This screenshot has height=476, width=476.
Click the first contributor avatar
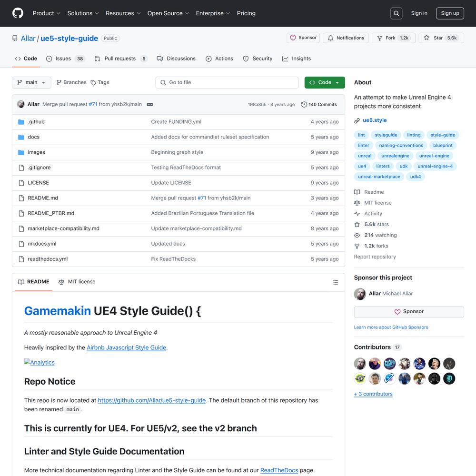(360, 363)
